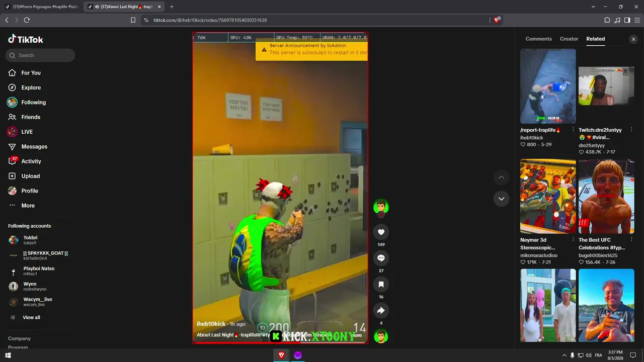Open a new browser tab
Viewport: 644px width, 362px height.
pos(172,7)
